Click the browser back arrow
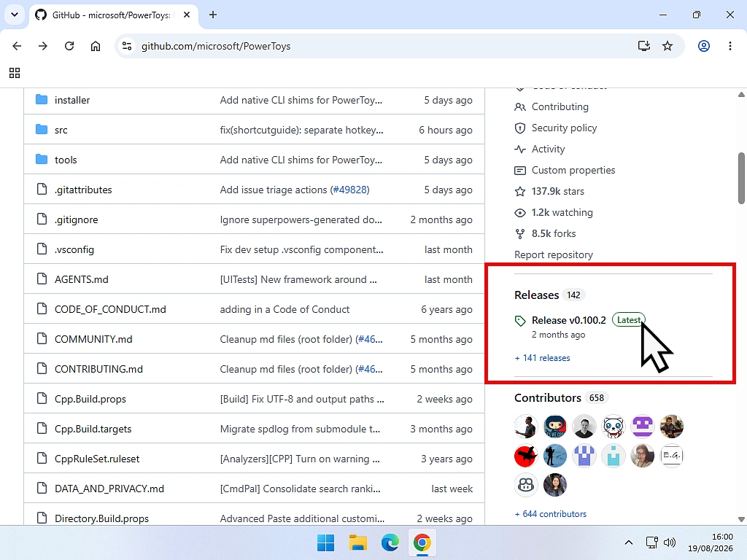Image resolution: width=747 pixels, height=560 pixels. click(18, 46)
